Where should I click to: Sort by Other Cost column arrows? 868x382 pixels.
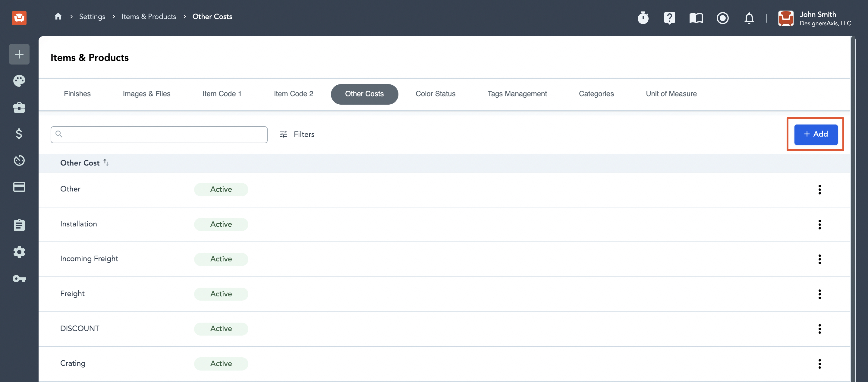point(106,163)
